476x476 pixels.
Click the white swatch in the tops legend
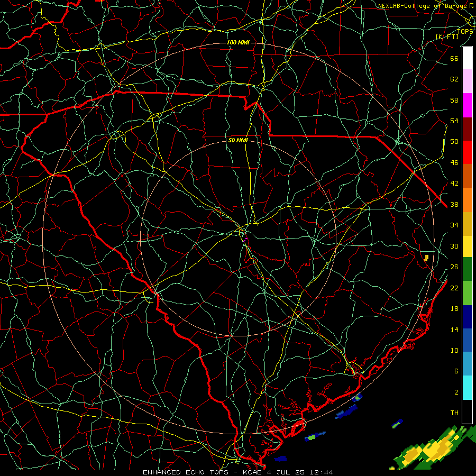[467, 58]
